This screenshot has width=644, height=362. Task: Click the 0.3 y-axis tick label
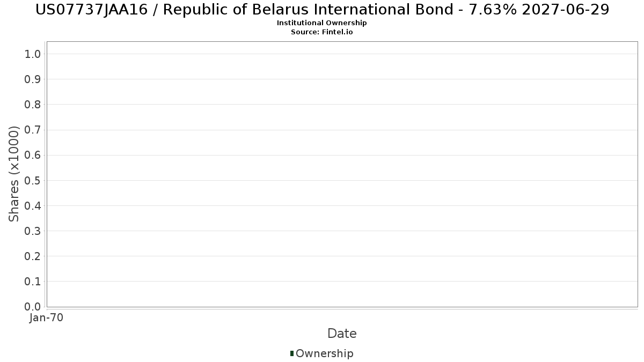click(33, 231)
